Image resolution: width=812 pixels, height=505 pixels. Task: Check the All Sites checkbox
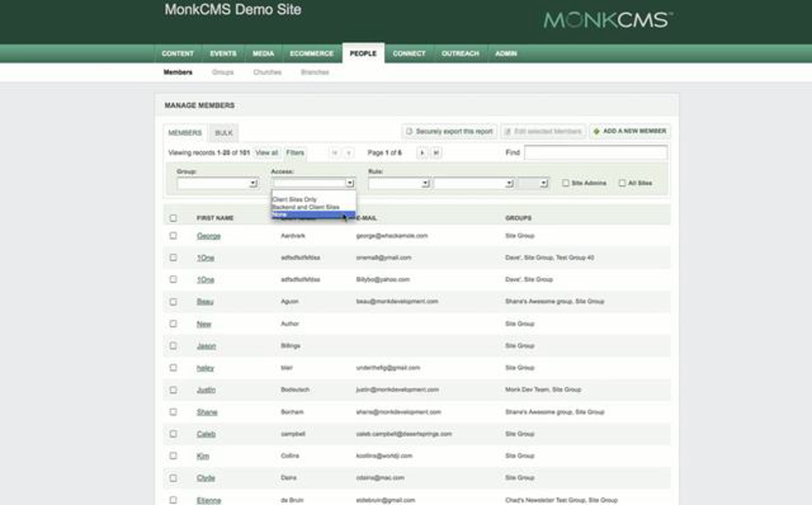[622, 183]
